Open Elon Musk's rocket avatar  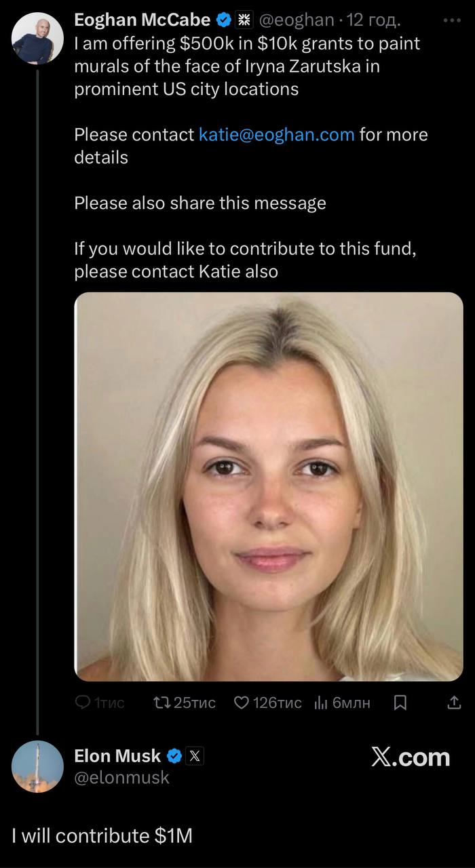coord(38,767)
